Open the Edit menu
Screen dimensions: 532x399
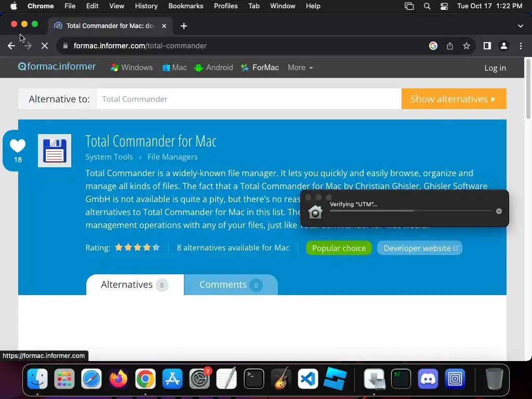pos(92,6)
